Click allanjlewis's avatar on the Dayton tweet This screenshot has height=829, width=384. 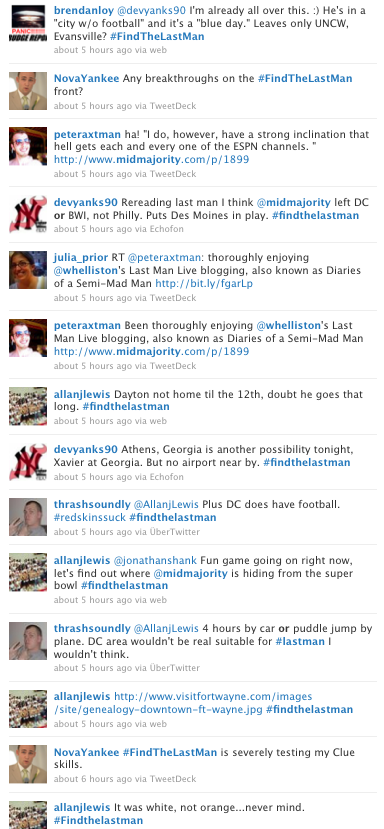click(28, 407)
